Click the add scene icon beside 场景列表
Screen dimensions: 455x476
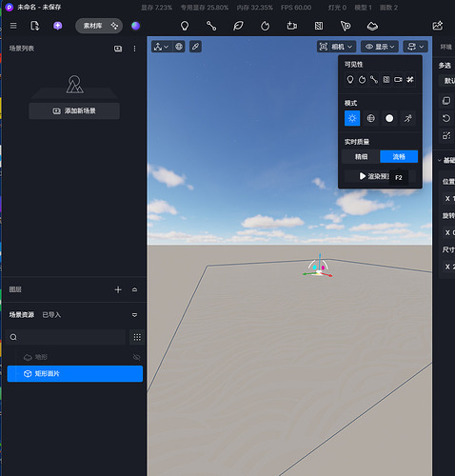[x=118, y=49]
